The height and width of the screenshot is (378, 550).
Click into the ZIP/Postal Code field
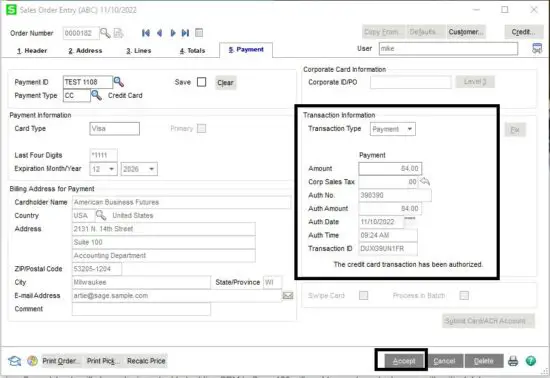click(97, 269)
